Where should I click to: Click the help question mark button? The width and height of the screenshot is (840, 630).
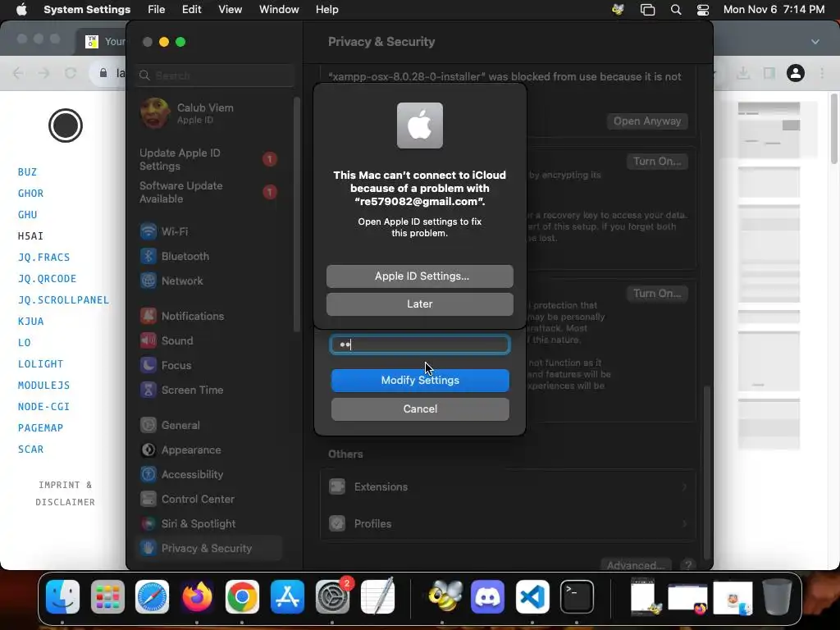coord(688,564)
